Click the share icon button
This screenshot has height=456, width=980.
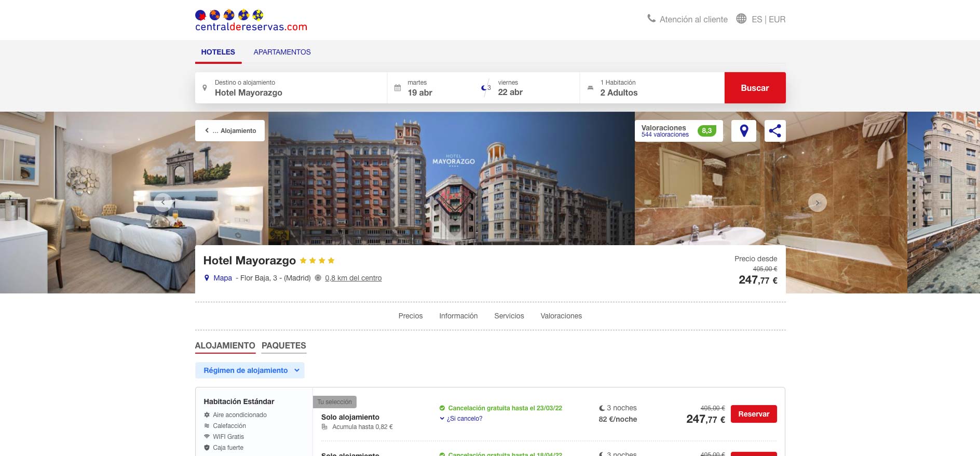pyautogui.click(x=775, y=131)
